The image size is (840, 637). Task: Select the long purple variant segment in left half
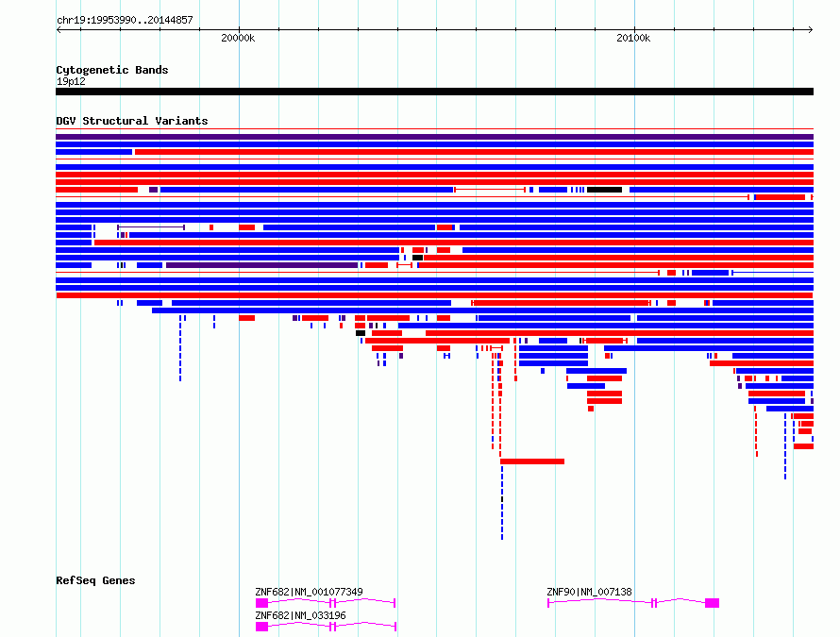click(x=262, y=265)
